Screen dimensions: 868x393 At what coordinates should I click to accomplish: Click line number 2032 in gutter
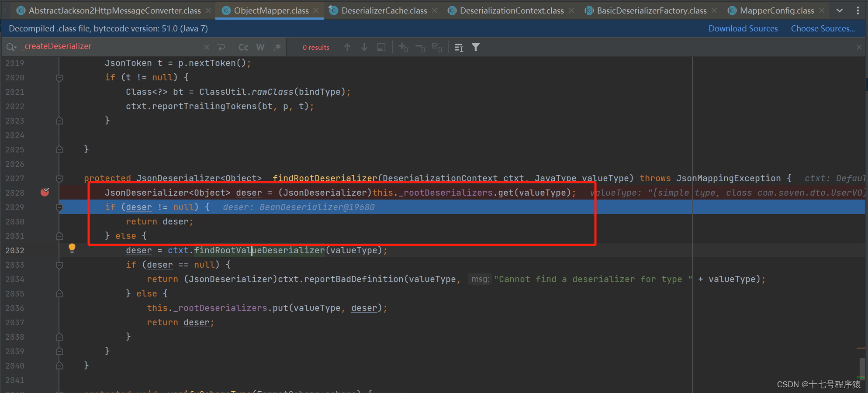[15, 250]
